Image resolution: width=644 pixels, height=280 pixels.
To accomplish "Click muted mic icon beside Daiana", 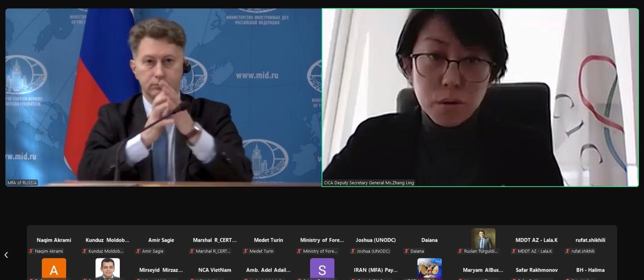I will 407,251.
